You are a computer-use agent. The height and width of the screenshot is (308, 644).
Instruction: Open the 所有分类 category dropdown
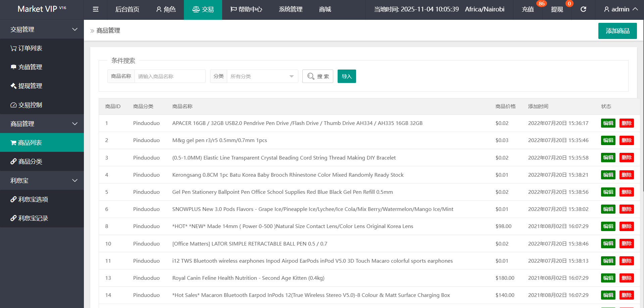pyautogui.click(x=262, y=77)
